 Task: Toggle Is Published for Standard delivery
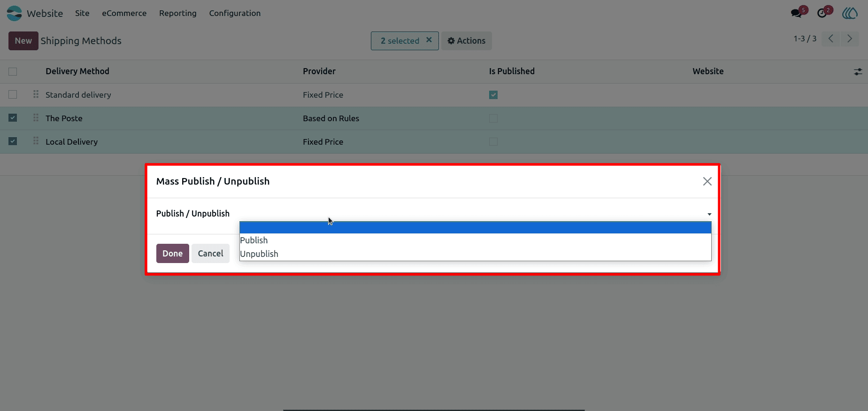[x=493, y=95]
